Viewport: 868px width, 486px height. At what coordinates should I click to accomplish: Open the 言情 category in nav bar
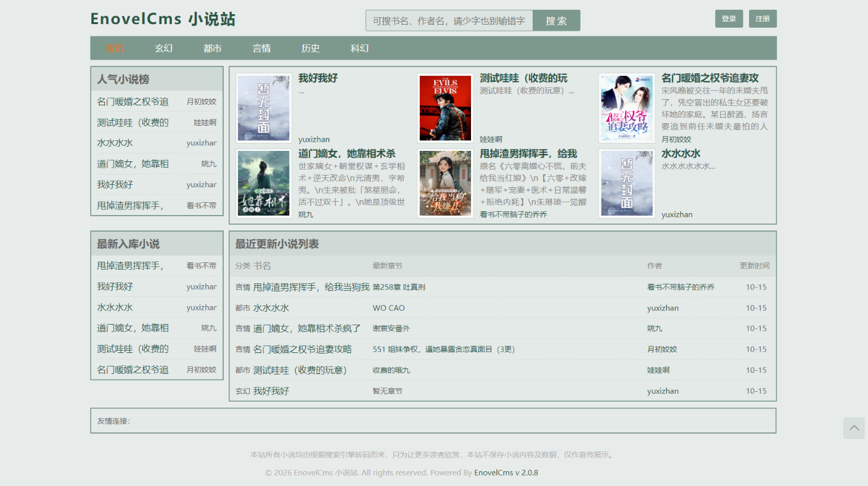pos(261,48)
